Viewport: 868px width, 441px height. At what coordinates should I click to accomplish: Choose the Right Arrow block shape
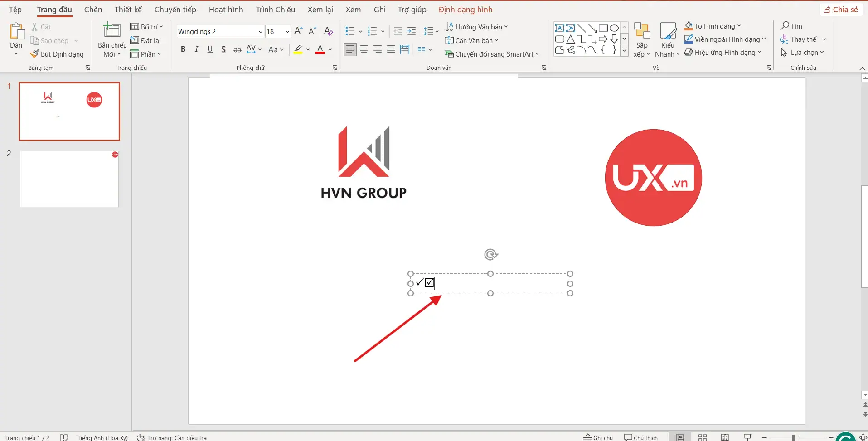(x=603, y=39)
